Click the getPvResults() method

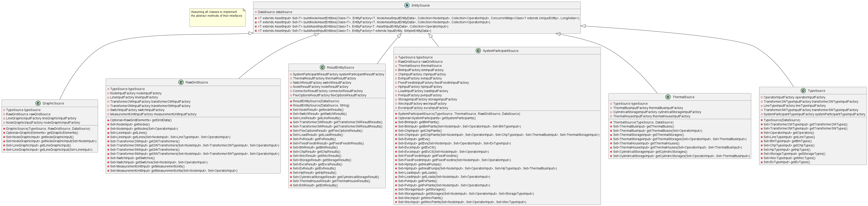click(314, 139)
